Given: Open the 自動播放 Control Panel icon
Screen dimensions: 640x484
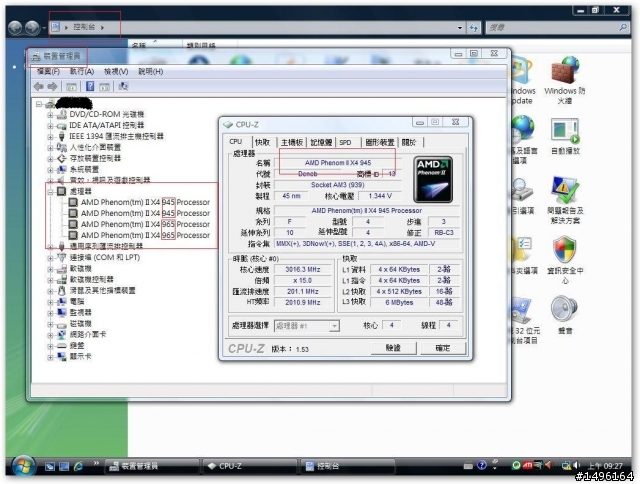Looking at the screenshot, I should coord(565,136).
